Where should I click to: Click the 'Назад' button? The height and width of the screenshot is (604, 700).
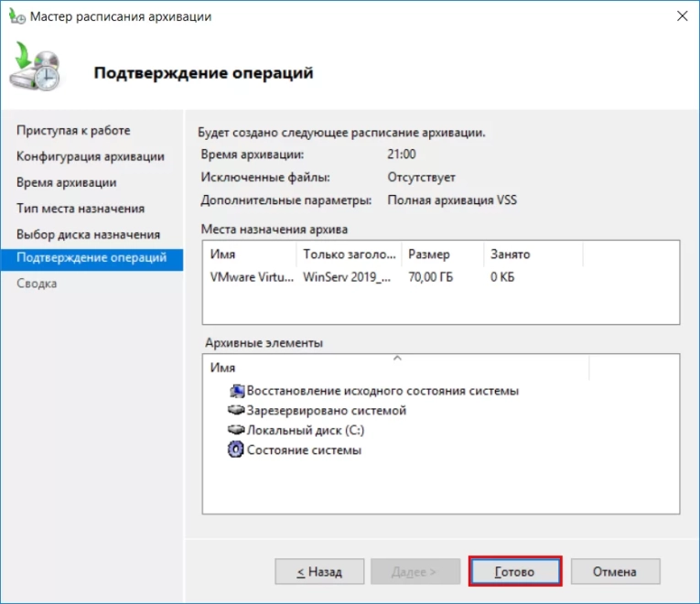pos(319,572)
